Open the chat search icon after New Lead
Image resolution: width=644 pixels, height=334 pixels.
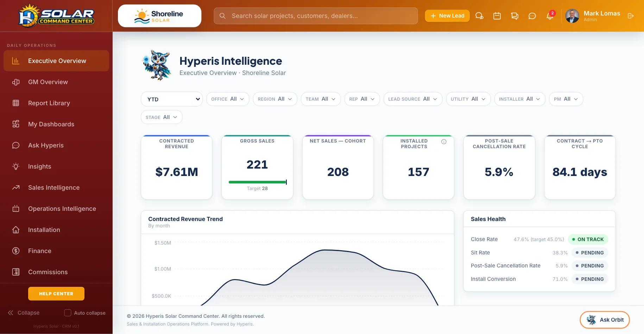point(479,16)
